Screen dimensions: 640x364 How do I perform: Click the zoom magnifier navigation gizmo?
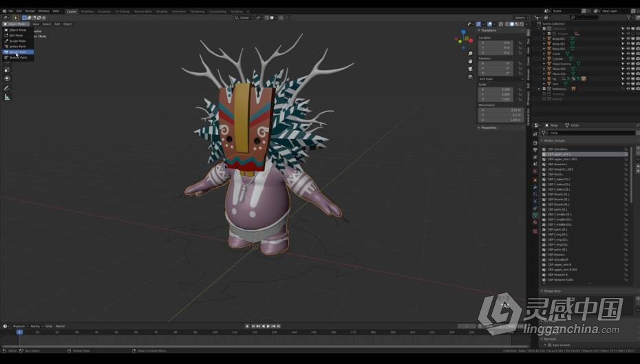coord(470,54)
